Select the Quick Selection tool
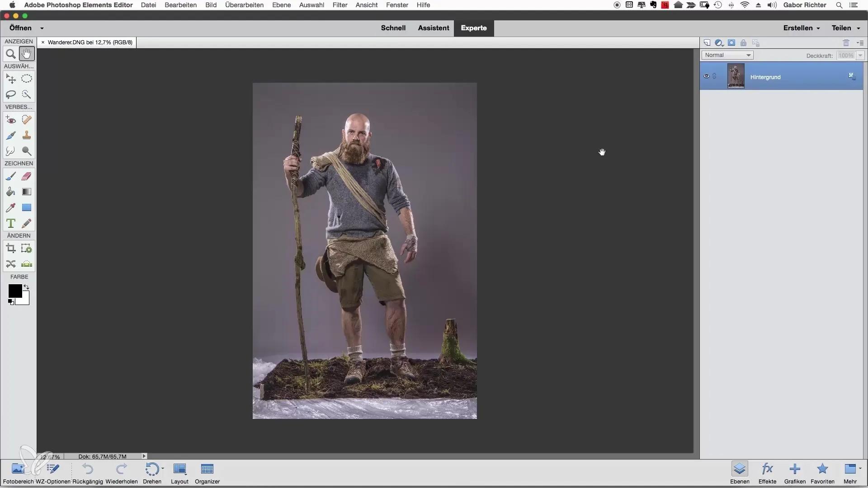The image size is (868, 488). [x=27, y=94]
